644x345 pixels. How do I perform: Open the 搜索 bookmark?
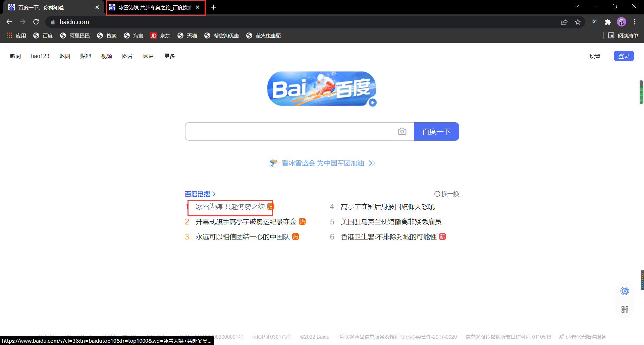click(107, 36)
